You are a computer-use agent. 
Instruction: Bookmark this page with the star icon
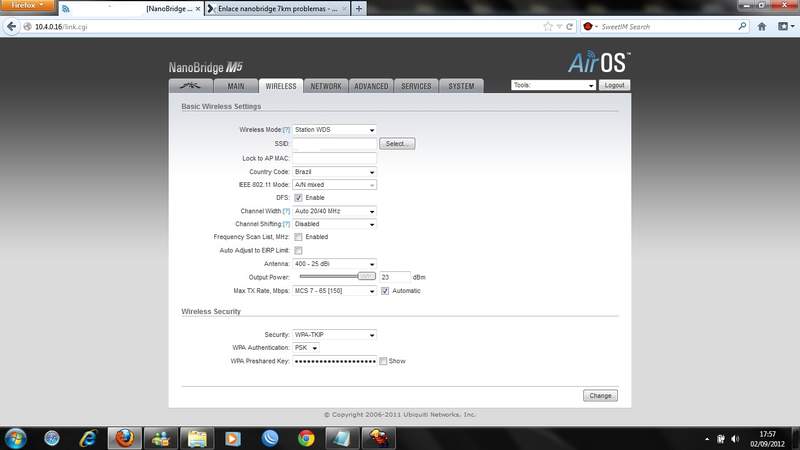pyautogui.click(x=548, y=27)
